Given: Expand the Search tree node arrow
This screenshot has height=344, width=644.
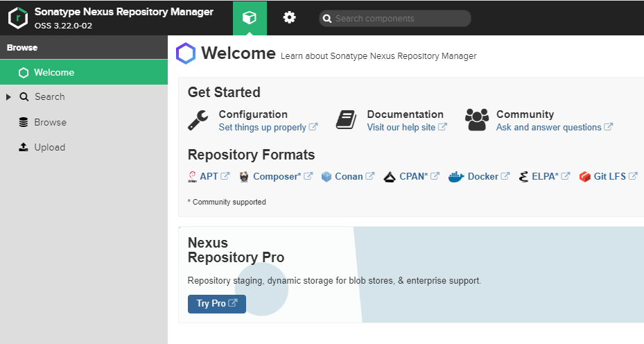Looking at the screenshot, I should click(8, 97).
